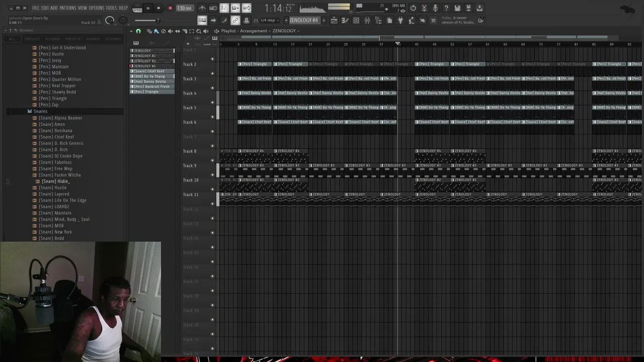Click the microphone one-click recording icon
The height and width of the screenshot is (362, 644).
coord(435,8)
